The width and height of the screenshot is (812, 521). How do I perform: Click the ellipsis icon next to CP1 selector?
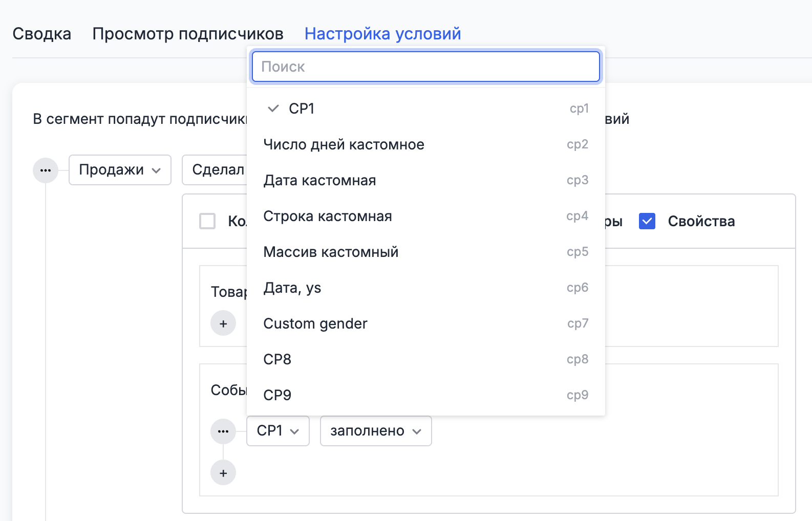coord(223,431)
